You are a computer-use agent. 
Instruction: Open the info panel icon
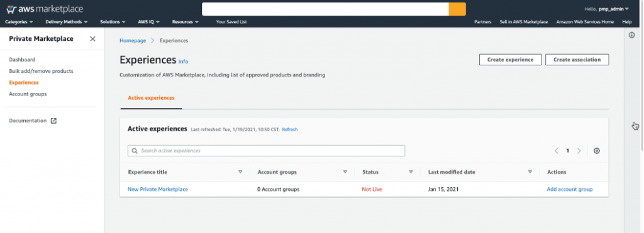pyautogui.click(x=631, y=35)
